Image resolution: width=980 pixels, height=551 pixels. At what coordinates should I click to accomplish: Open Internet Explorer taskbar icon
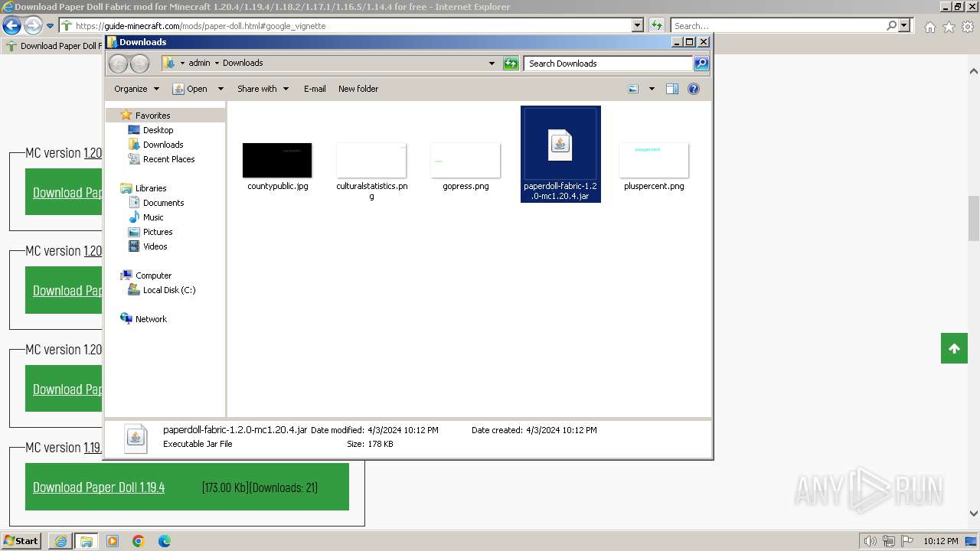[60, 541]
